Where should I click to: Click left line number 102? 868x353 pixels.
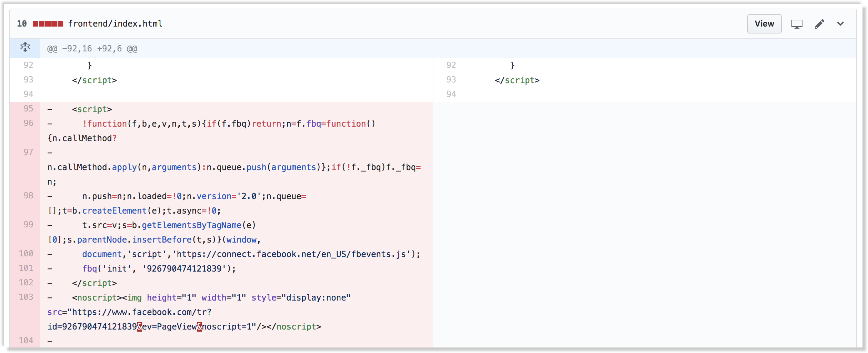tap(26, 283)
